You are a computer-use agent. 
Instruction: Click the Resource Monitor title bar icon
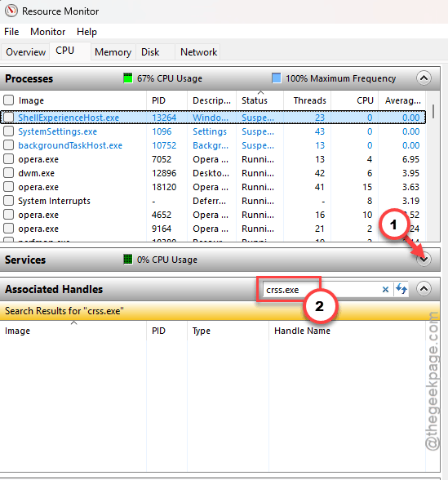click(x=11, y=11)
